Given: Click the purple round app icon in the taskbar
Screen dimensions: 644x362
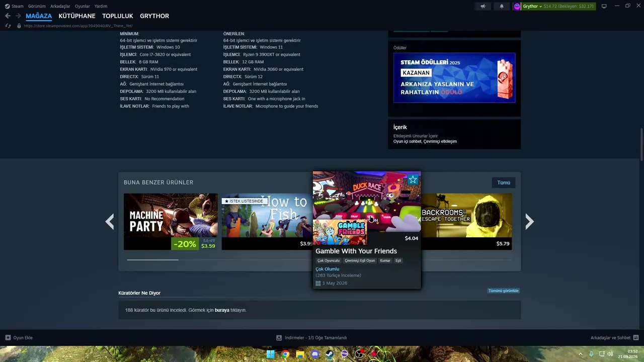Looking at the screenshot, I should [x=345, y=354].
